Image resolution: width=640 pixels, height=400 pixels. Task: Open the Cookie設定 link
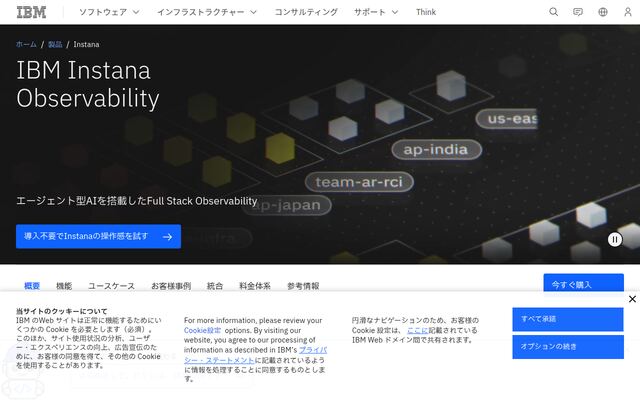tap(202, 330)
